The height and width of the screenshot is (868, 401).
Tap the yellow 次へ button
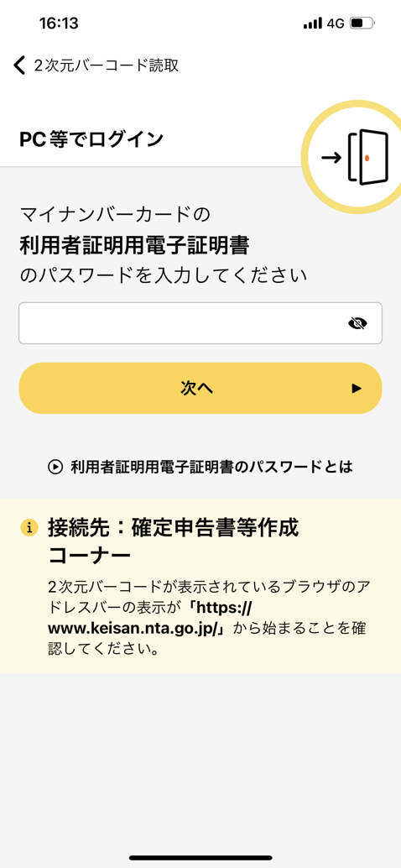(200, 389)
